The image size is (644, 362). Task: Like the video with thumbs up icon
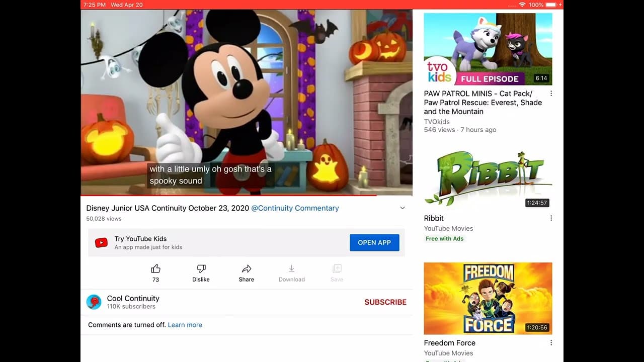(155, 269)
